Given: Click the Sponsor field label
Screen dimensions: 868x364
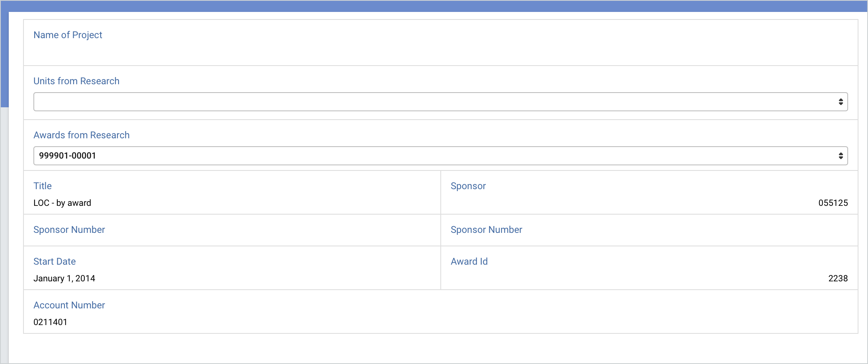Looking at the screenshot, I should tap(468, 186).
